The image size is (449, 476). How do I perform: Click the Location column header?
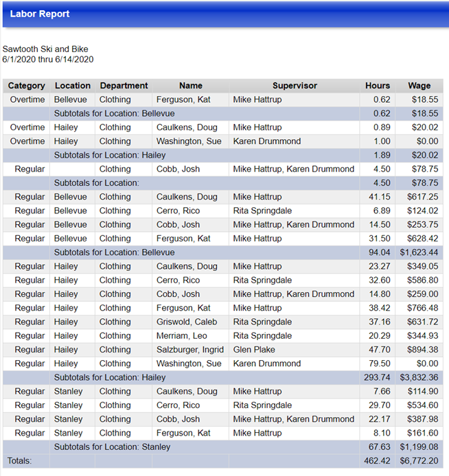click(x=73, y=86)
